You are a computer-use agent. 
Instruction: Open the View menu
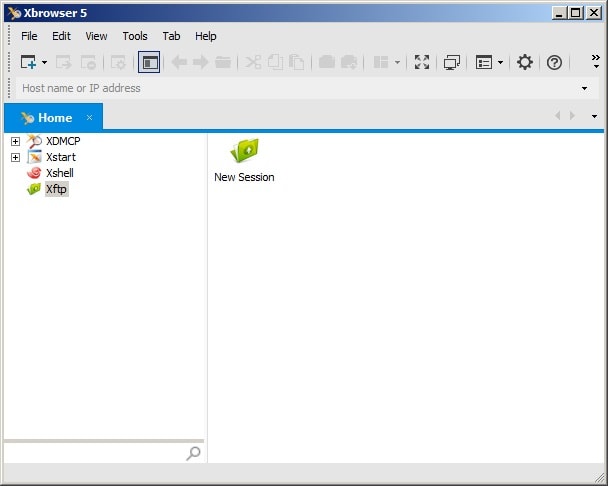(96, 36)
